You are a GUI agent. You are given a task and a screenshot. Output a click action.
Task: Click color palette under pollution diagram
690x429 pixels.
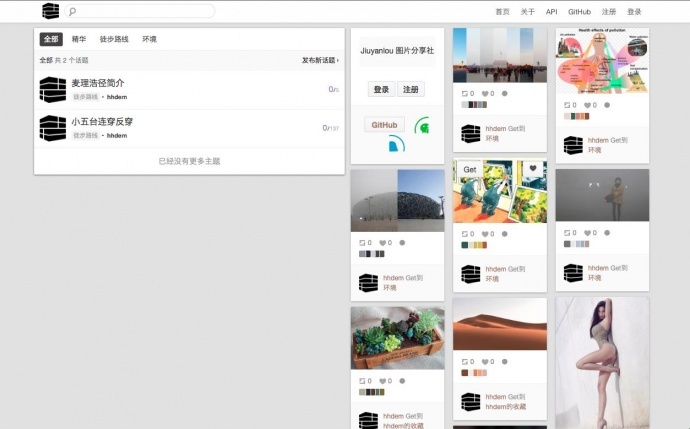576,116
